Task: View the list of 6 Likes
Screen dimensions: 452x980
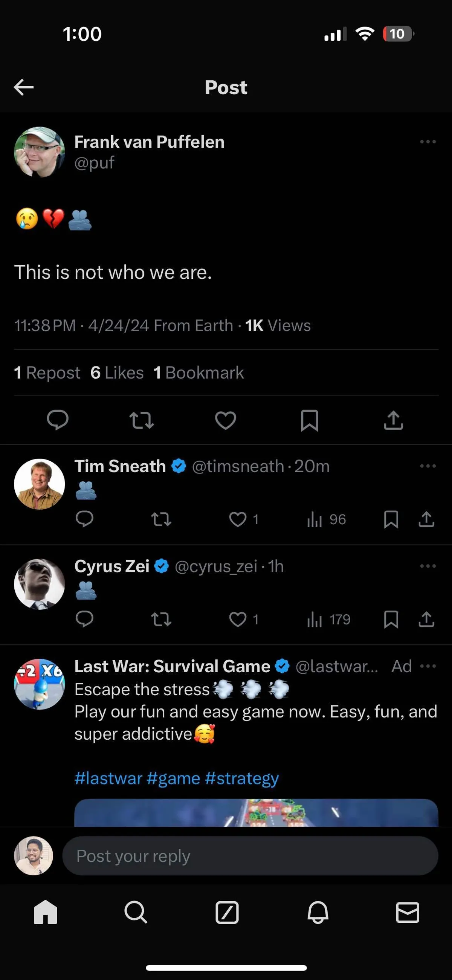Action: click(117, 372)
